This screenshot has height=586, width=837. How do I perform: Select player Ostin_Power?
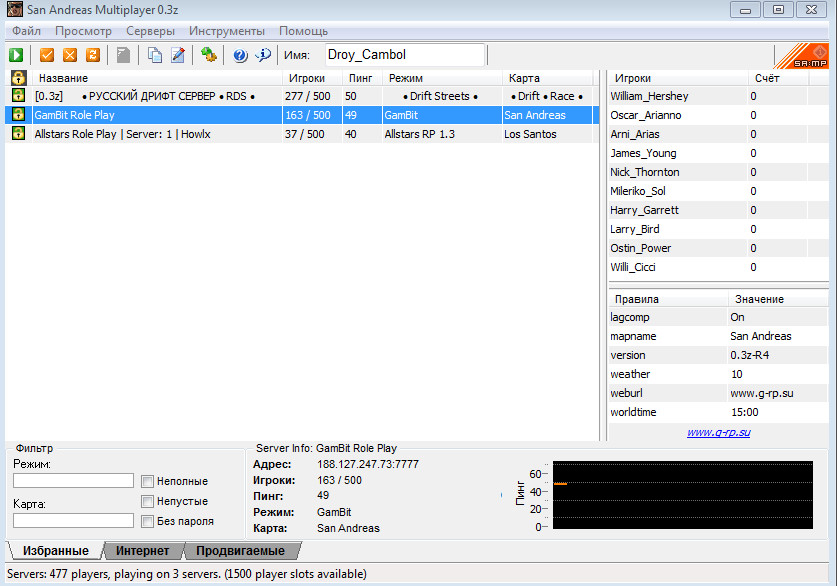click(718, 248)
